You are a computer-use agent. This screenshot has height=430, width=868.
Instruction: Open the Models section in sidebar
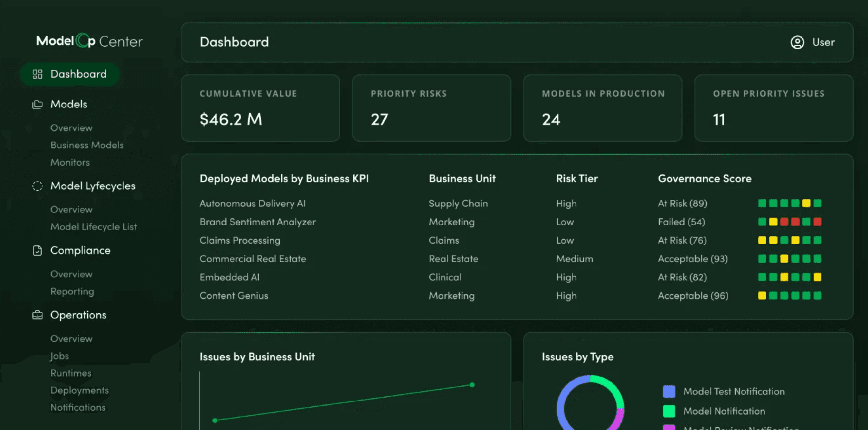pos(69,104)
